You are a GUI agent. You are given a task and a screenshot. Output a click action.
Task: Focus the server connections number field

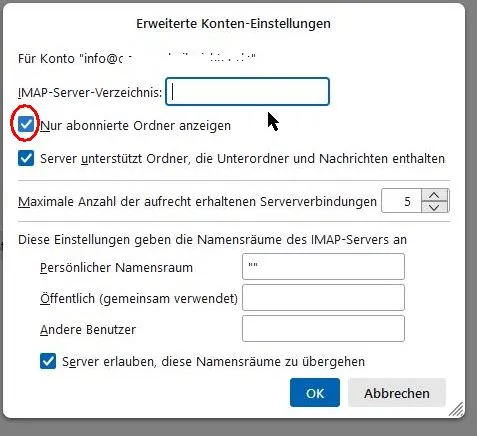[402, 201]
